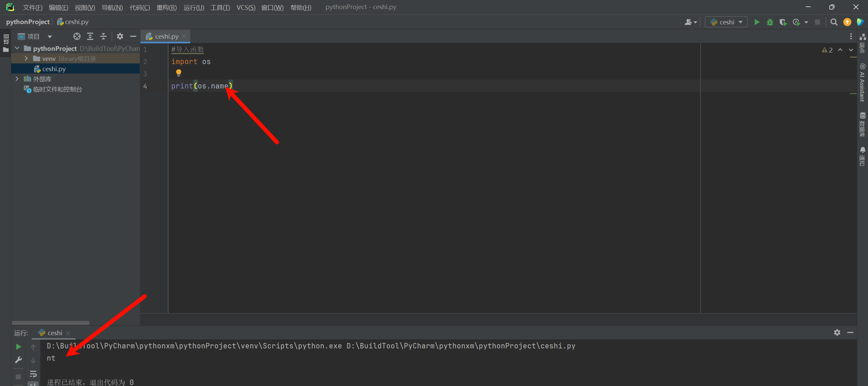
Task: Open 运行(U) menu
Action: [x=194, y=7]
